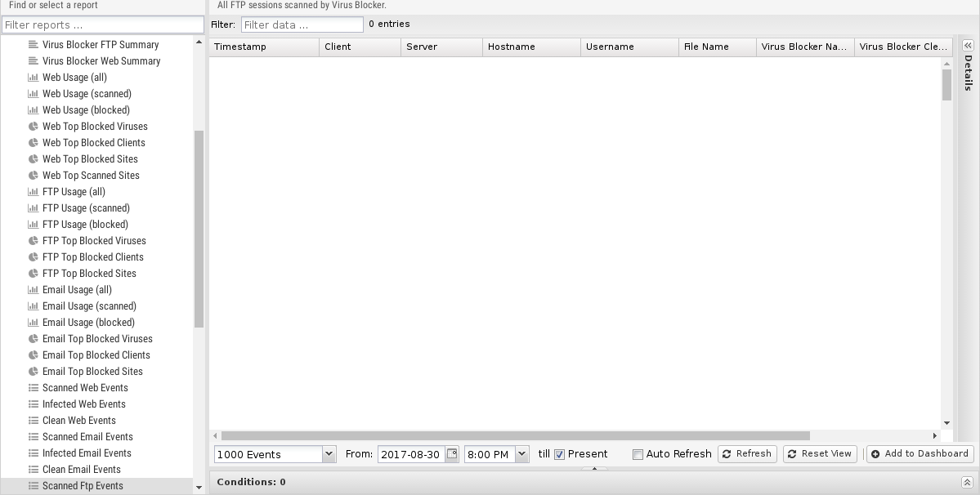Sort by the Server column header
Viewport: 980px width, 495px height.
(x=442, y=47)
